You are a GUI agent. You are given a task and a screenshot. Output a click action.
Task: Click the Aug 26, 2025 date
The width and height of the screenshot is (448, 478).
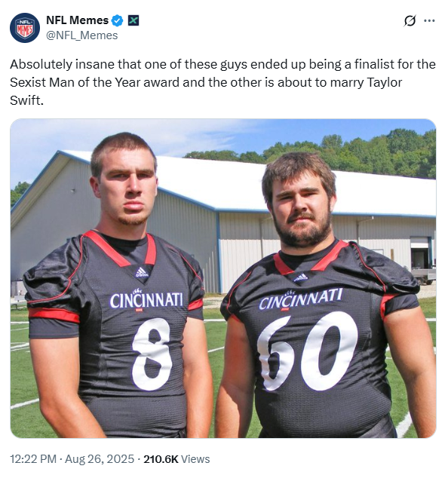pyautogui.click(x=100, y=459)
